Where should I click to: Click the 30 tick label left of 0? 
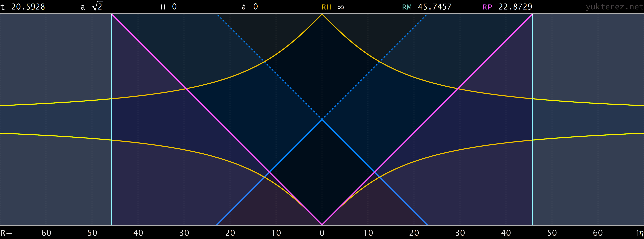[x=184, y=233]
